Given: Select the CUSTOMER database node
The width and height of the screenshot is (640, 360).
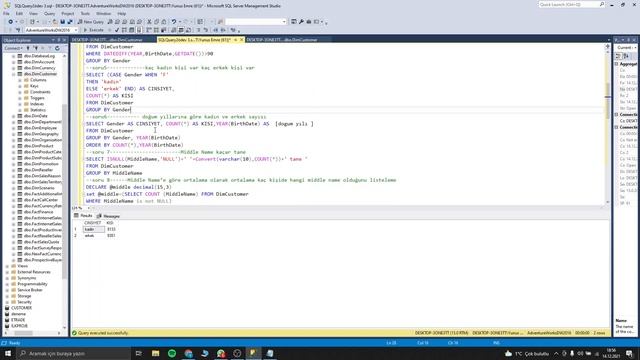Looking at the screenshot, I should pos(21,308).
